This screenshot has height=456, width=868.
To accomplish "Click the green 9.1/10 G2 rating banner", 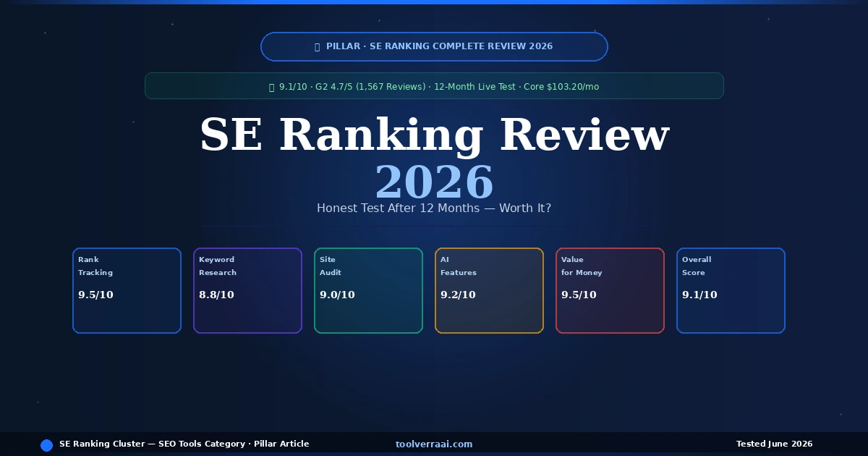I will pyautogui.click(x=434, y=86).
